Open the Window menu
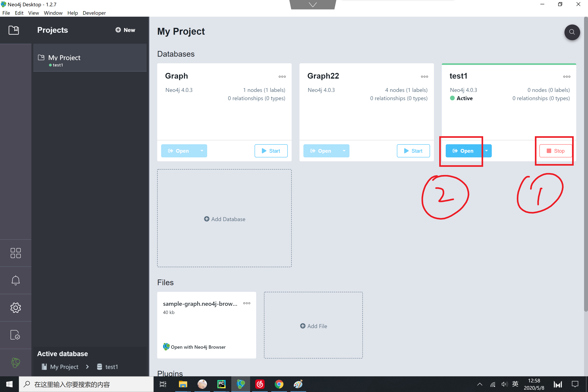The width and height of the screenshot is (588, 392). pos(53,13)
